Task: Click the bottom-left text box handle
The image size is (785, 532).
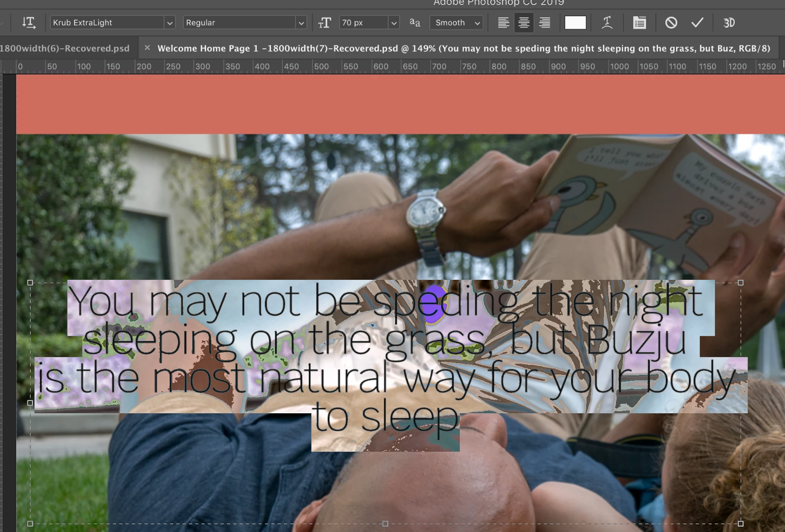Action: click(30, 524)
